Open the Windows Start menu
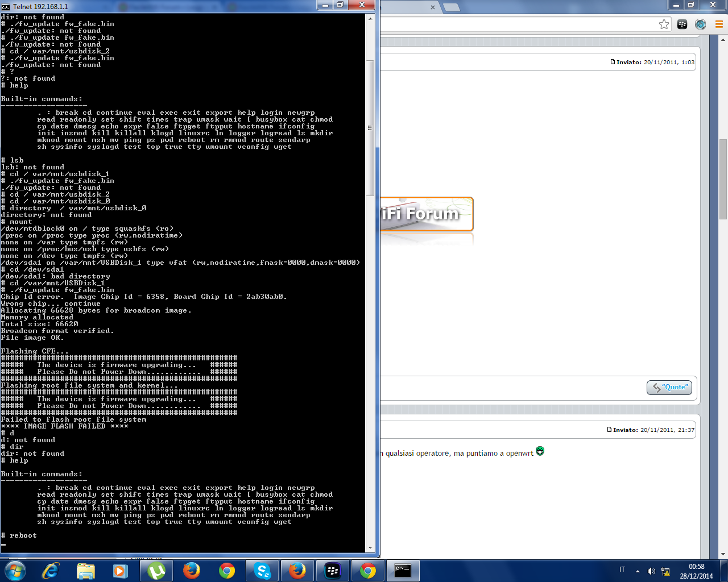Screen dimensions: 728x582 (15, 571)
